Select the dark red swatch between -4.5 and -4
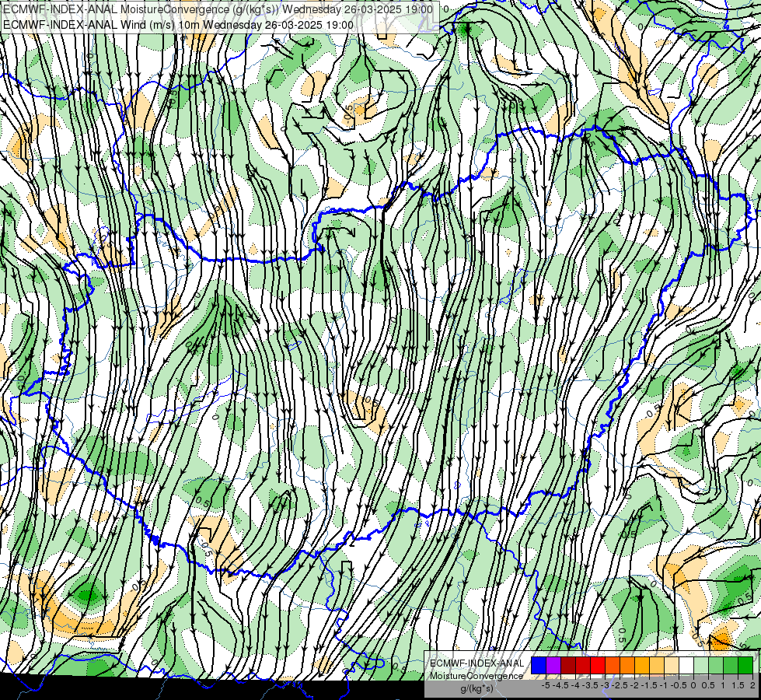761x700 pixels. (x=568, y=665)
